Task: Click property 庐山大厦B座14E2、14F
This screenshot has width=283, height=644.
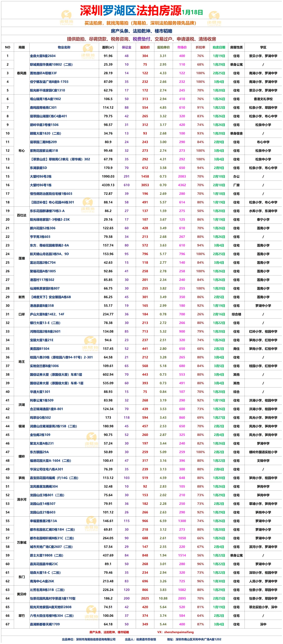Action: pos(47,314)
